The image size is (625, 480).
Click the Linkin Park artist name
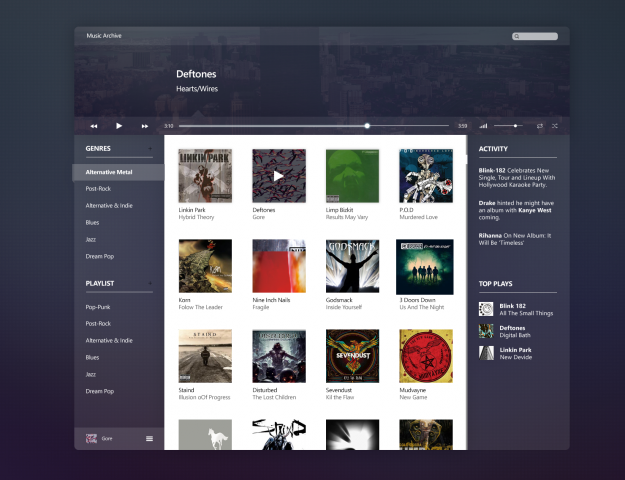(192, 210)
